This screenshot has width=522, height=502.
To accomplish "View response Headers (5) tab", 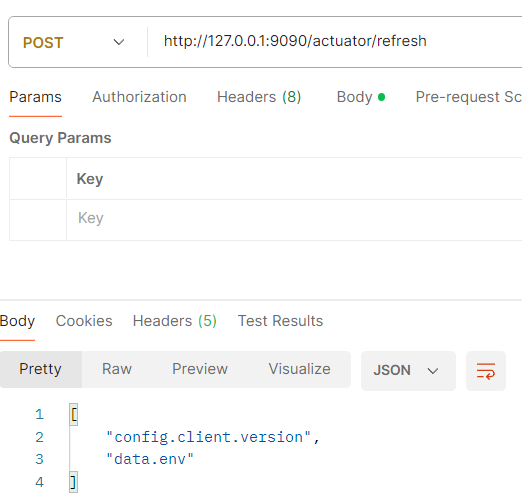I will point(175,321).
